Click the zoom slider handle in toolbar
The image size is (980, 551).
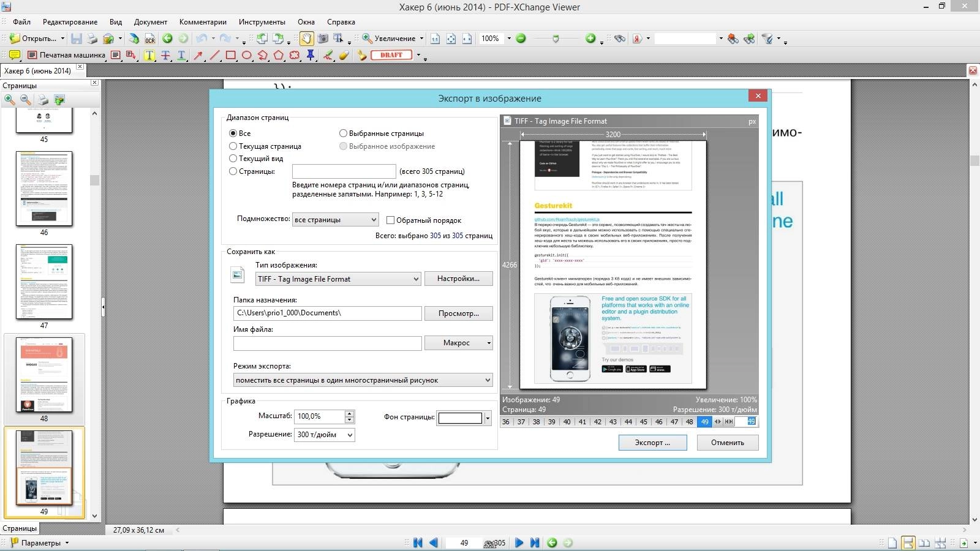(556, 39)
